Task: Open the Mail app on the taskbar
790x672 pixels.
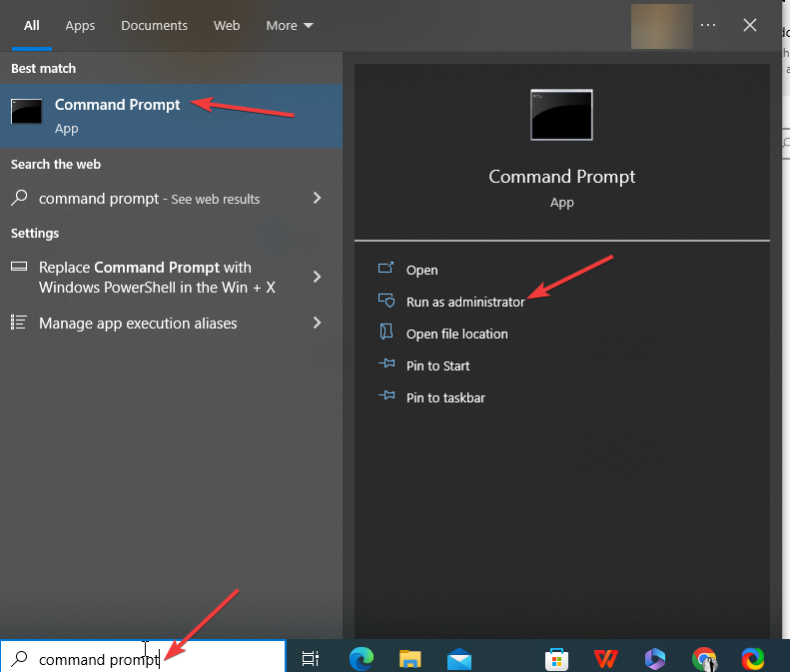Action: click(459, 658)
